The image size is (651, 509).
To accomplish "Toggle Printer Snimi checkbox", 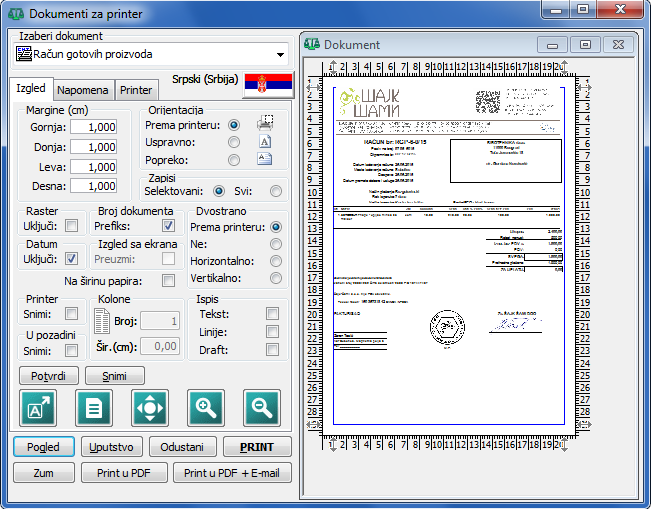I will [71, 314].
